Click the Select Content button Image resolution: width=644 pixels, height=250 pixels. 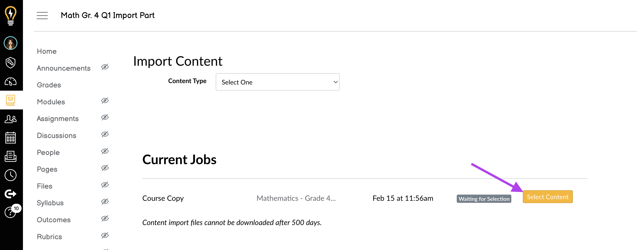tap(547, 197)
